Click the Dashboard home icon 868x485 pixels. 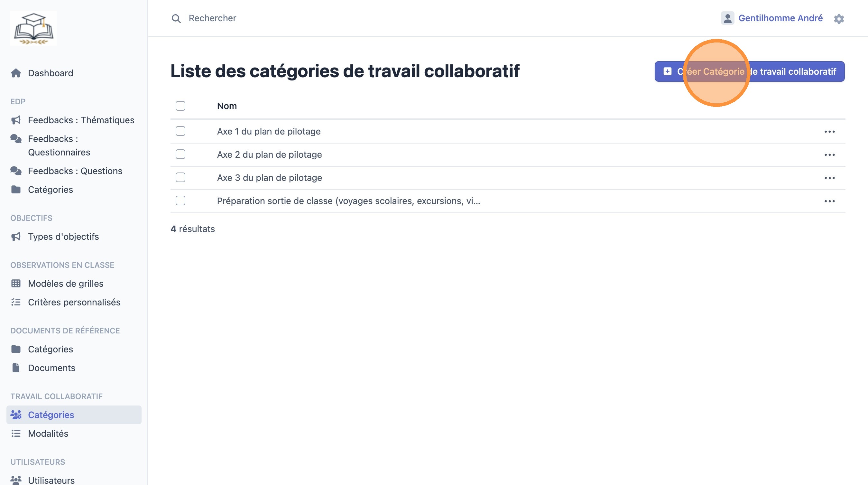tap(16, 73)
